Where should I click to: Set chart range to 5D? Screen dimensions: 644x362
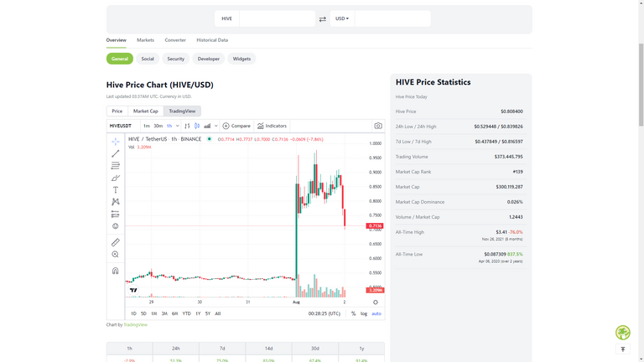(x=143, y=313)
